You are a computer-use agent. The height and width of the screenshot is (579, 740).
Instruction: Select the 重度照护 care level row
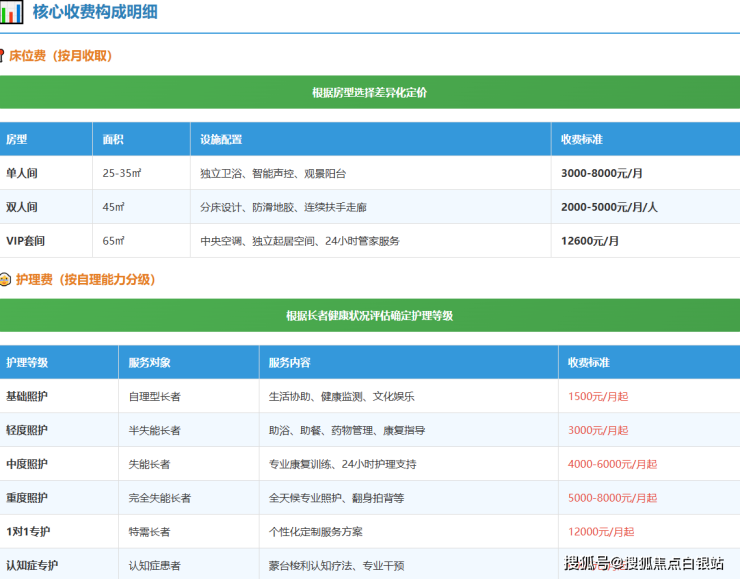(x=27, y=498)
